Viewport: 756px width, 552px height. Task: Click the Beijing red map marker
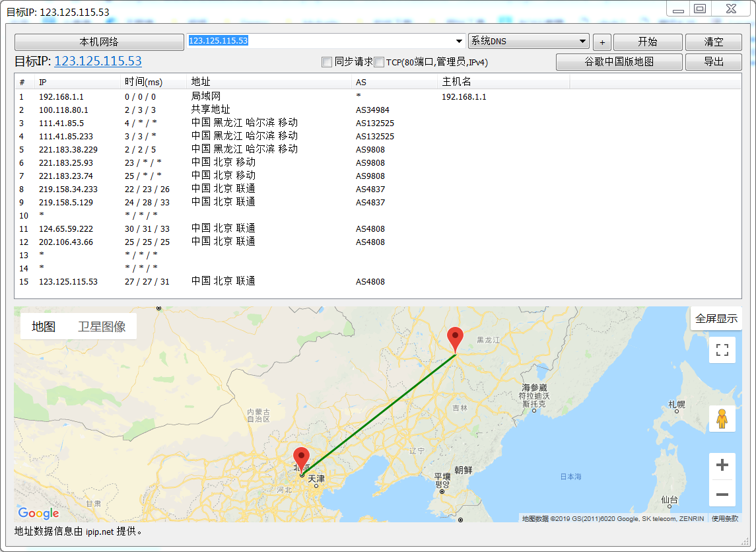click(302, 459)
